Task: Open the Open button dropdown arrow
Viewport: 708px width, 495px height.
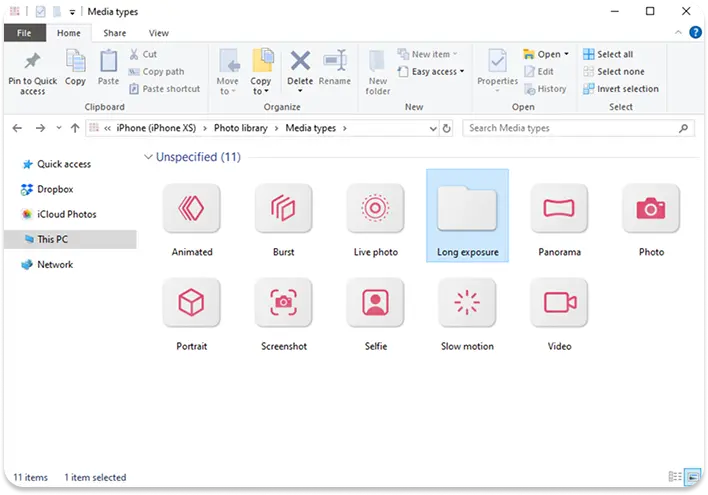Action: pos(566,54)
